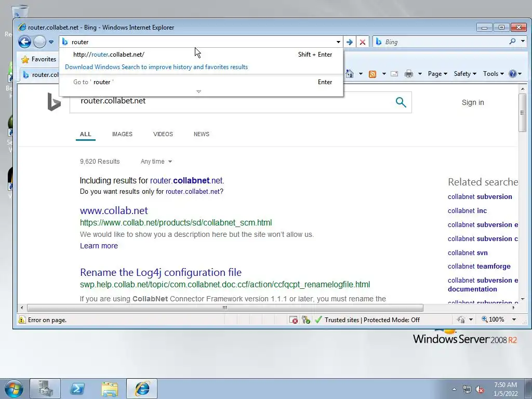Open Home button dropdown arrow
This screenshot has width=532, height=399.
pyautogui.click(x=361, y=74)
